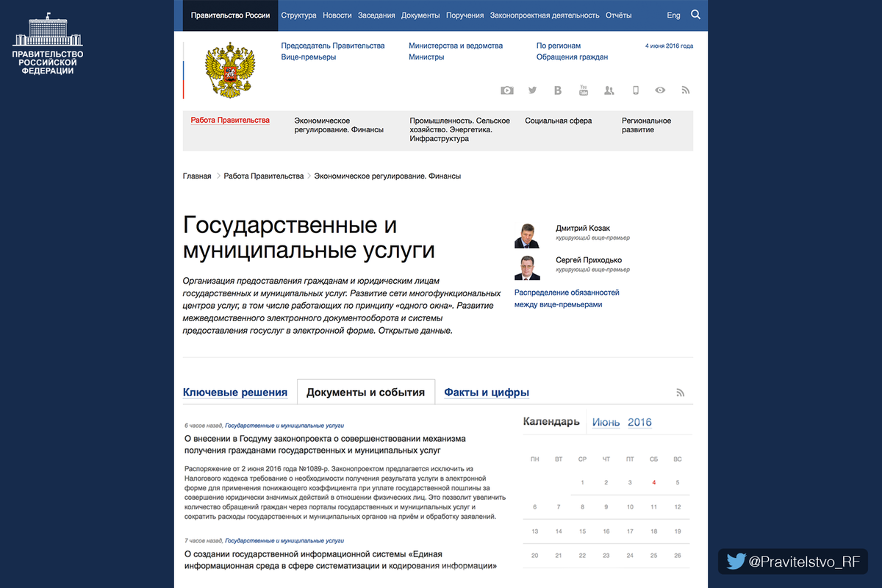
Task: Select June 4 in the calendar
Action: (x=654, y=483)
